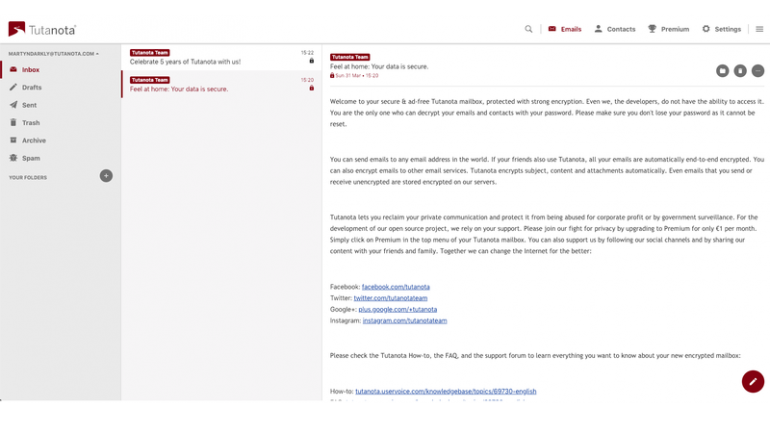Screen dimensions: 770x433
Task: Click the red compose pencil button
Action: 753,381
